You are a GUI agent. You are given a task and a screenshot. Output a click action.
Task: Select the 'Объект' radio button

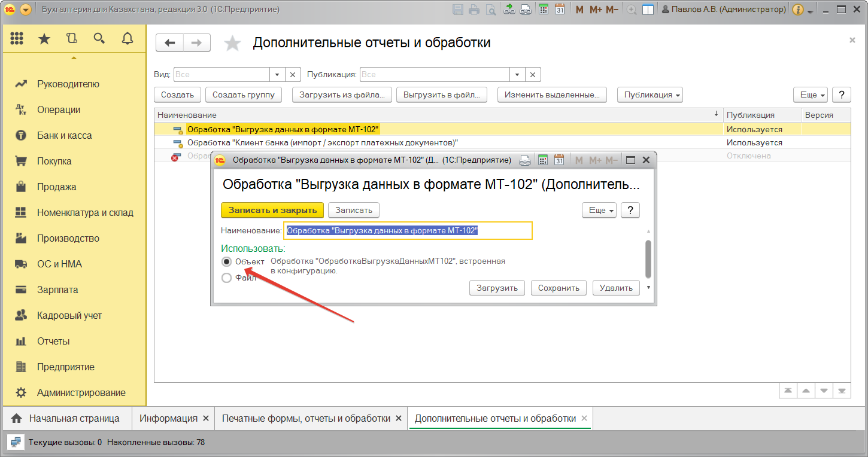(226, 261)
